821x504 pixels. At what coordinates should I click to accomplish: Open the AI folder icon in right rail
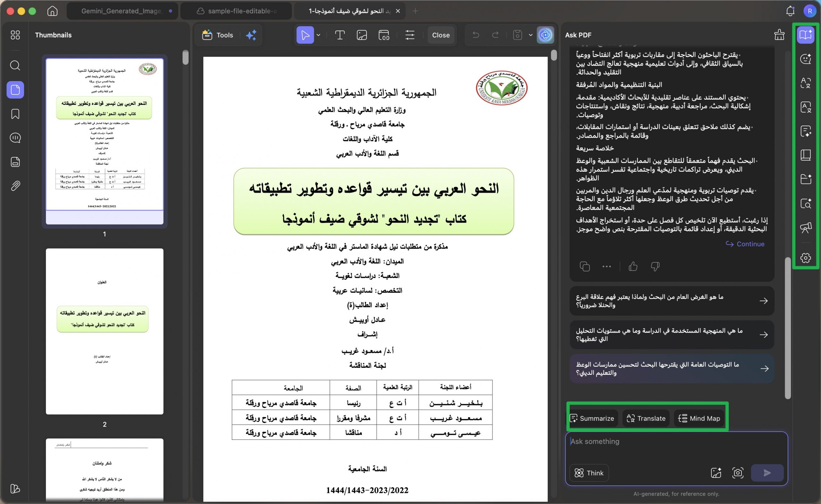click(805, 179)
